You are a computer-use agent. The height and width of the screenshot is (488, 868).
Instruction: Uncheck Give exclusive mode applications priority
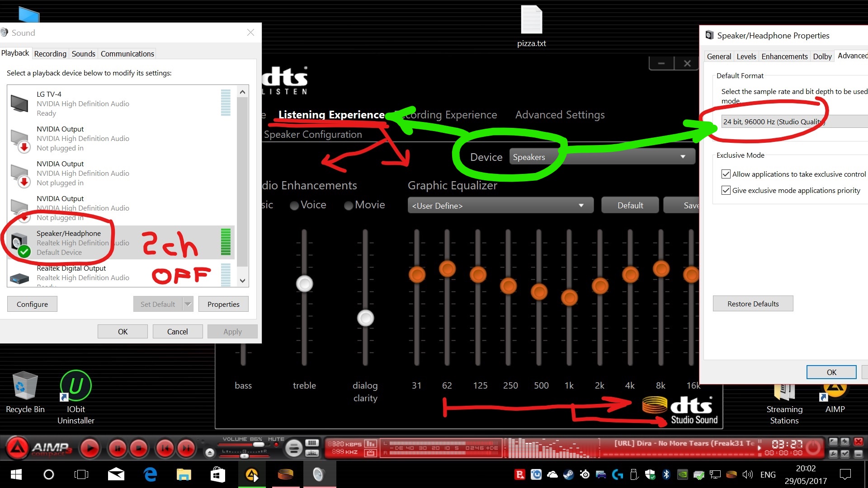[x=726, y=190]
